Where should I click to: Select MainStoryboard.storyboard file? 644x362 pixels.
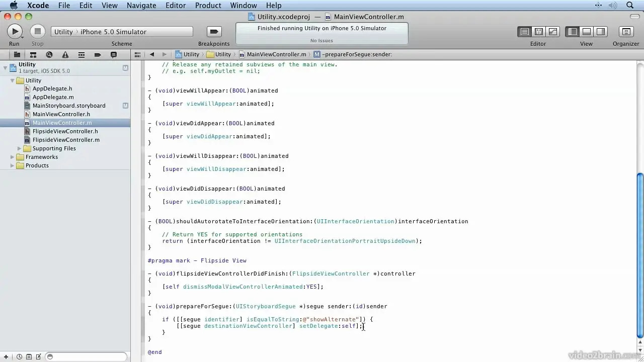[x=69, y=106]
